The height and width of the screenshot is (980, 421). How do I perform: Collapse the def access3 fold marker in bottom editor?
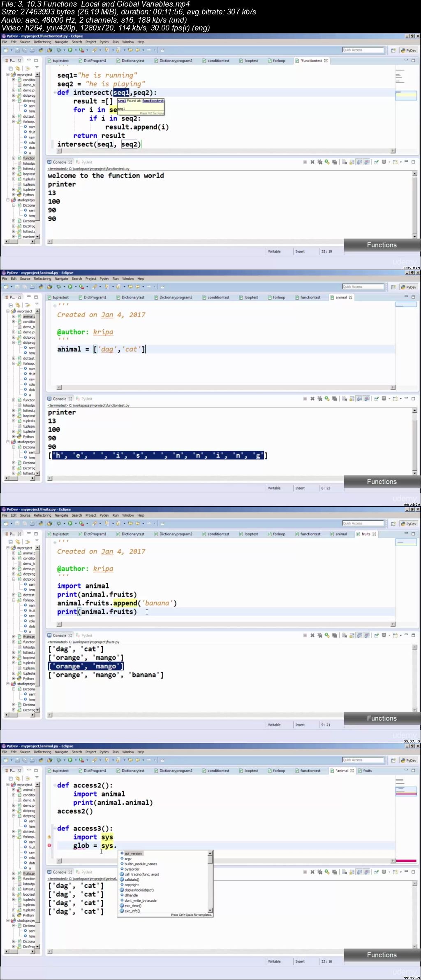point(55,829)
